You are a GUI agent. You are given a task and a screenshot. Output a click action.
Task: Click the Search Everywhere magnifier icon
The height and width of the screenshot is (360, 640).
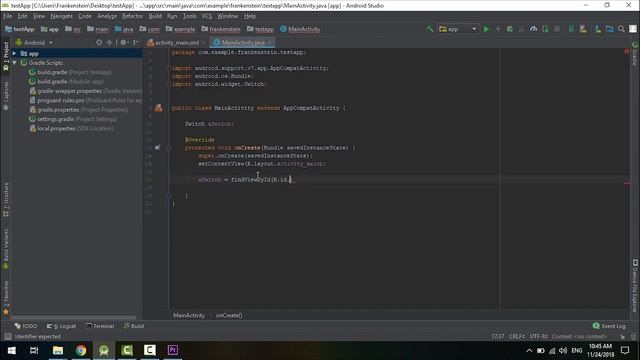pos(621,29)
